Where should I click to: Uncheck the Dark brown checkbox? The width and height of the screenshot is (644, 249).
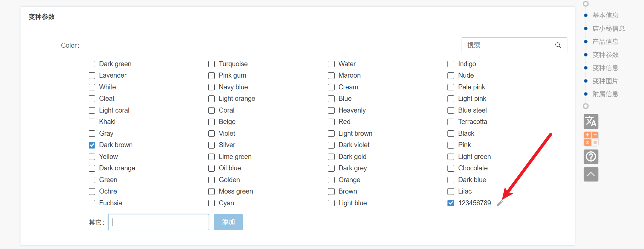coord(92,145)
